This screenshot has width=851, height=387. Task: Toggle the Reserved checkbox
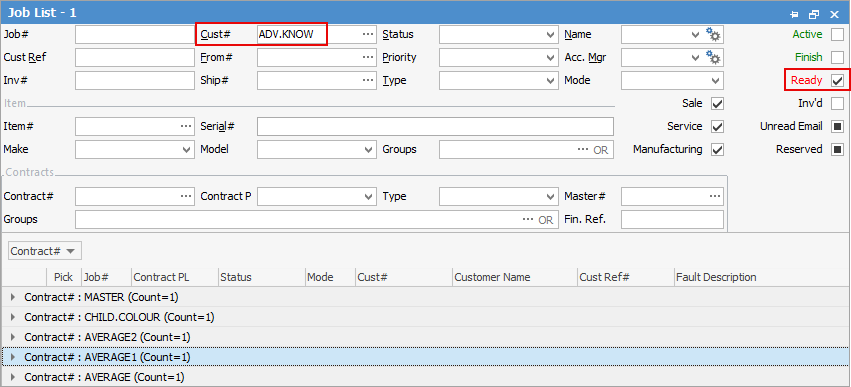(837, 149)
